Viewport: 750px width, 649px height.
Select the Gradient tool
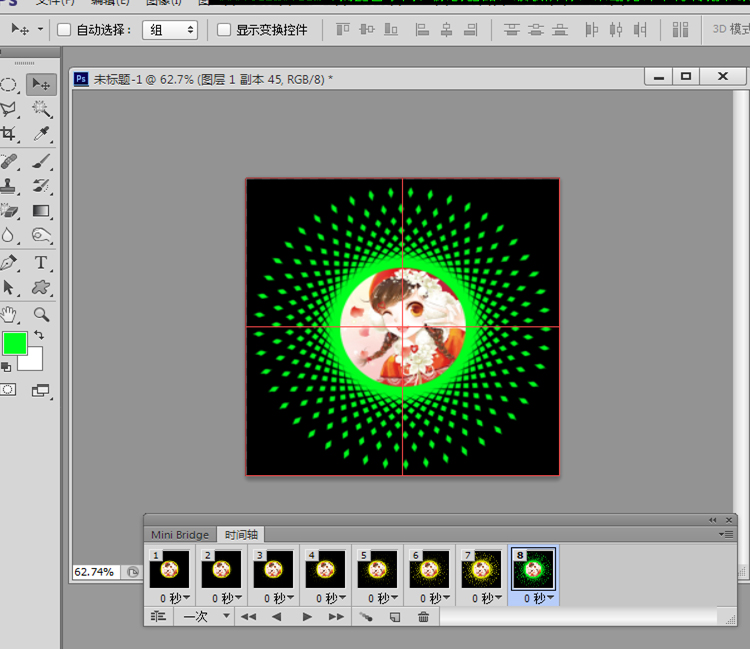click(x=41, y=210)
